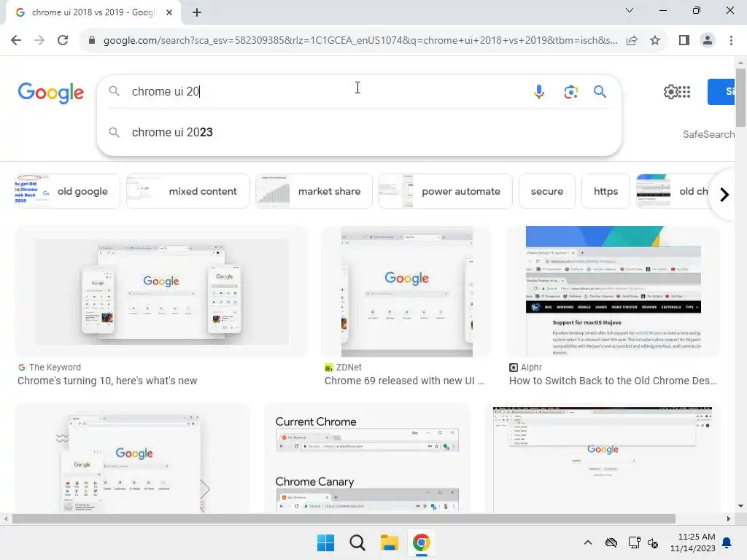The image size is (747, 560).
Task: Close the chrome ui 2018 vs 2019 tab
Action: click(169, 12)
